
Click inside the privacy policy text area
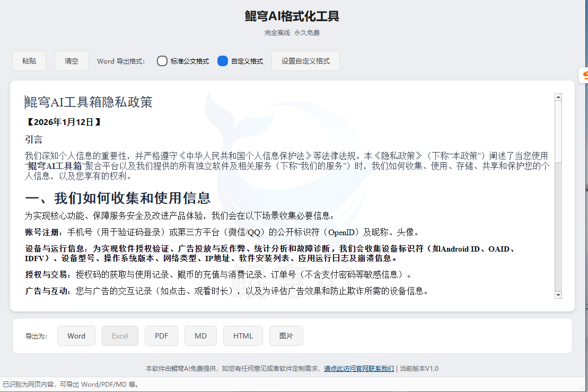coord(265,212)
